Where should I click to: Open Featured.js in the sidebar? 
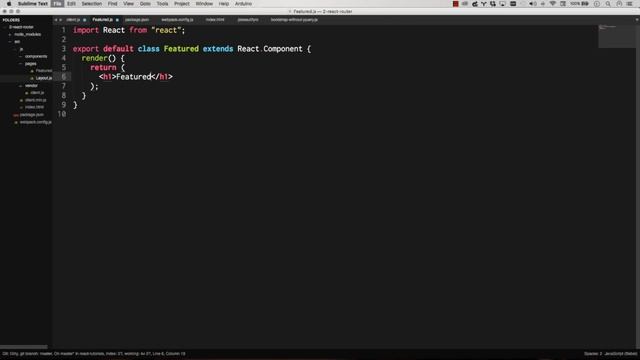(x=44, y=71)
